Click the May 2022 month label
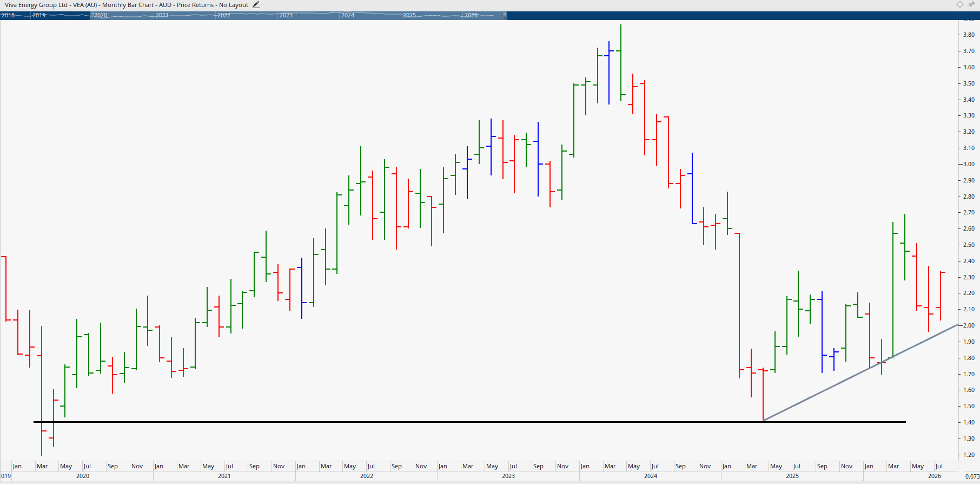Viewport: 980px width, 484px height. 350,467
